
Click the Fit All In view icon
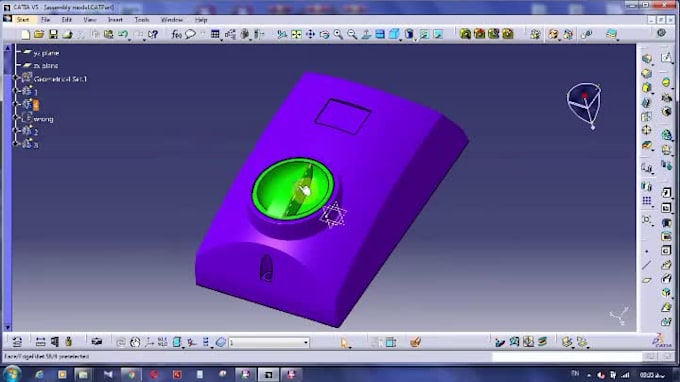pyautogui.click(x=296, y=34)
